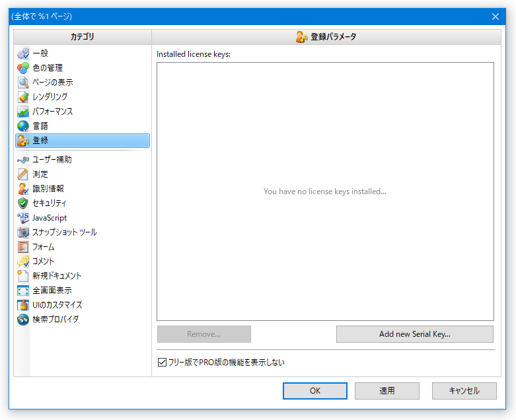This screenshot has height=420, width=516.
Task: Click the gears icon beside 一般
Action: (23, 53)
